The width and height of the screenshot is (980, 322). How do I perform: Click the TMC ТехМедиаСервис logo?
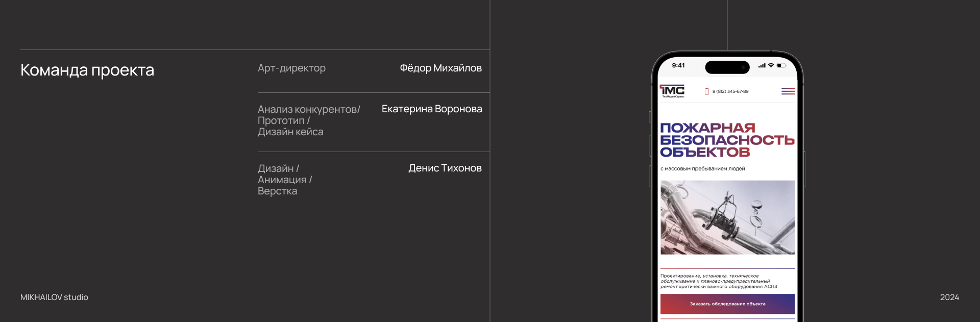(672, 91)
